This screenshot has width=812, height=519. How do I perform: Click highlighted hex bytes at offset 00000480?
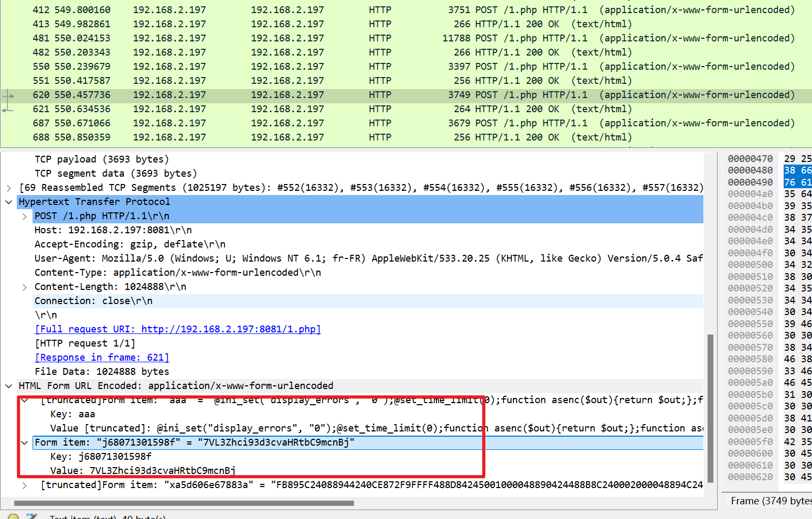pyautogui.click(x=798, y=170)
